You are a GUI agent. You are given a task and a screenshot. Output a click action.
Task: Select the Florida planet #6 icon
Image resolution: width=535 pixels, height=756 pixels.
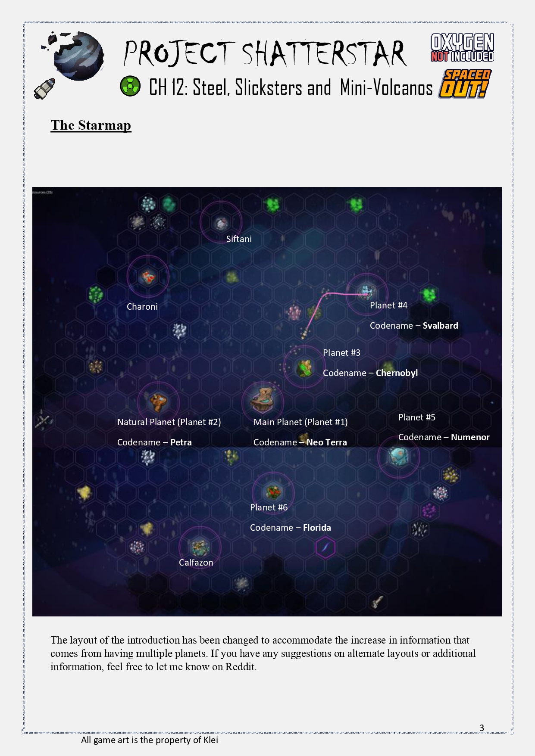point(273,492)
